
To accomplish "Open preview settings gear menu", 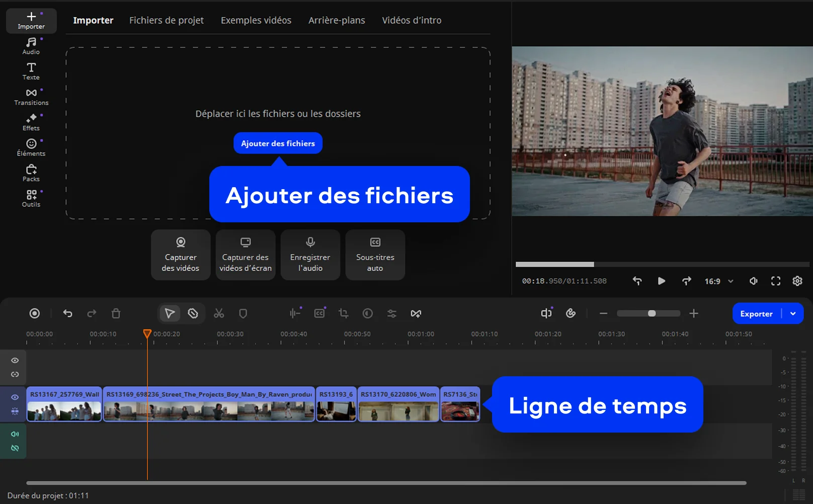I will 797,281.
